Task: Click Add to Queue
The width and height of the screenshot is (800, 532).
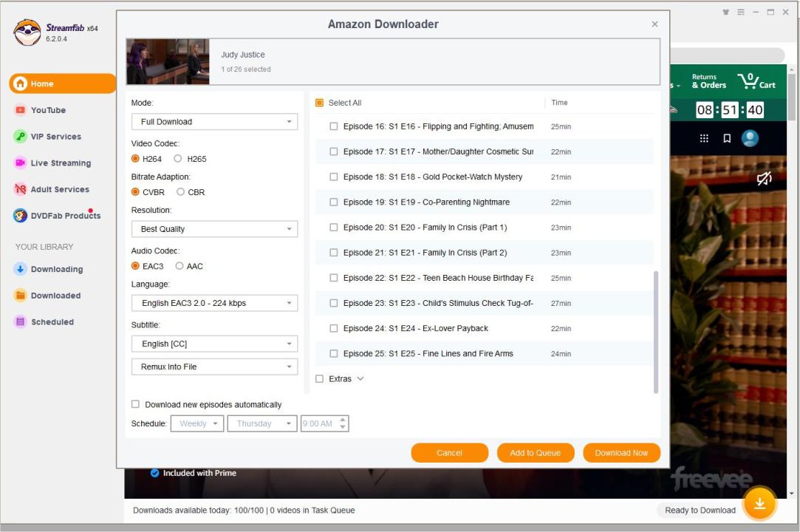Action: 536,453
